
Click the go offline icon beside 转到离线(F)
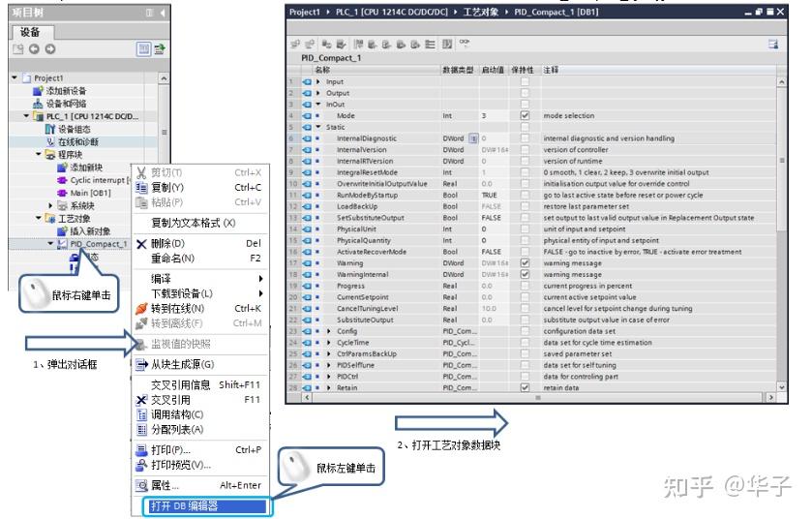click(x=141, y=323)
